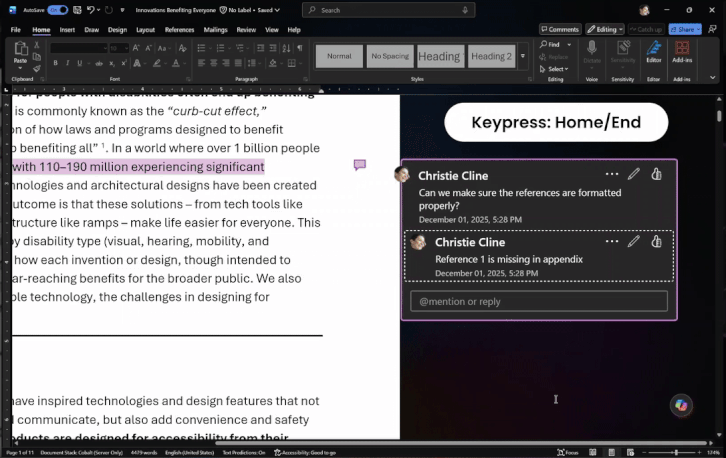Open the Select dropdown in Editing group
This screenshot has width=726, height=458.
coord(554,69)
